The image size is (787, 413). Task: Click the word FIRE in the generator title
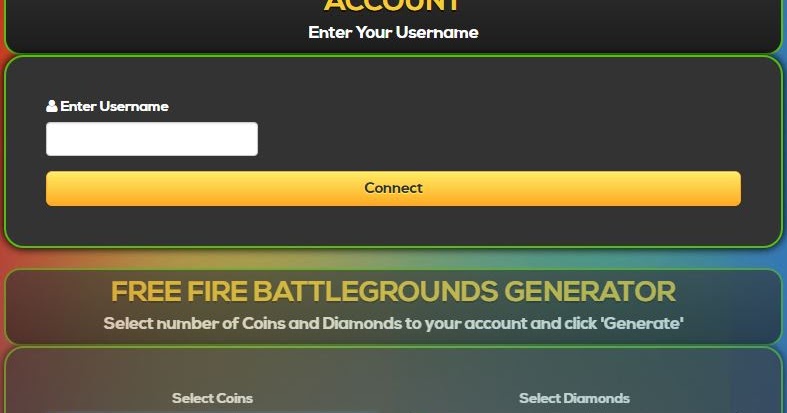(x=217, y=292)
